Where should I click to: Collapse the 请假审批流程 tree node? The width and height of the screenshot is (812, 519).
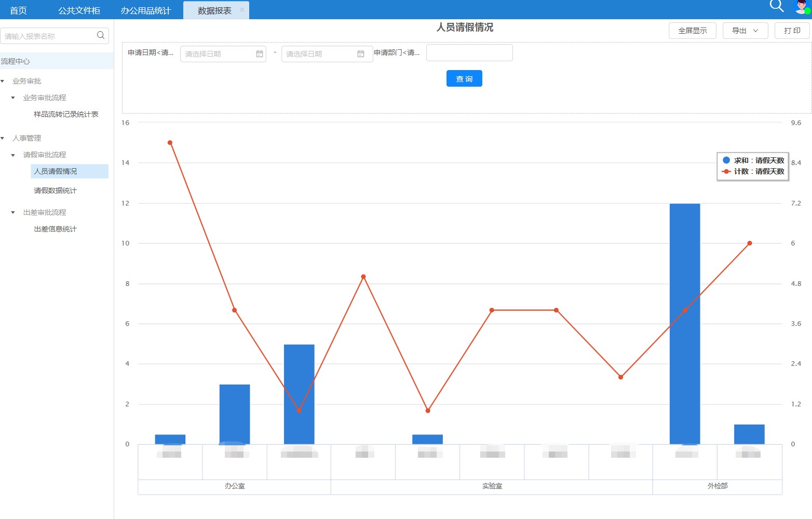click(13, 155)
